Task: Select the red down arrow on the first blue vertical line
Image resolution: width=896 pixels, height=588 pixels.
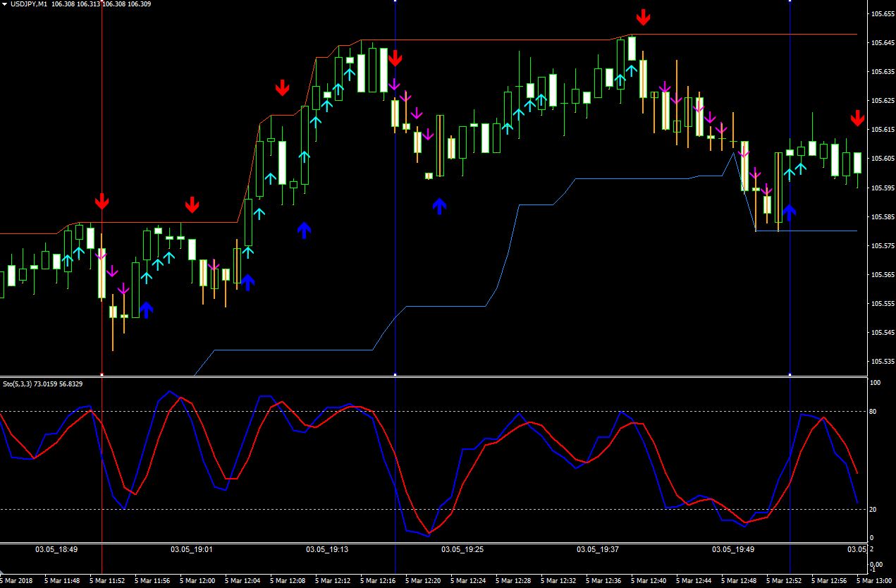Action: [x=395, y=58]
